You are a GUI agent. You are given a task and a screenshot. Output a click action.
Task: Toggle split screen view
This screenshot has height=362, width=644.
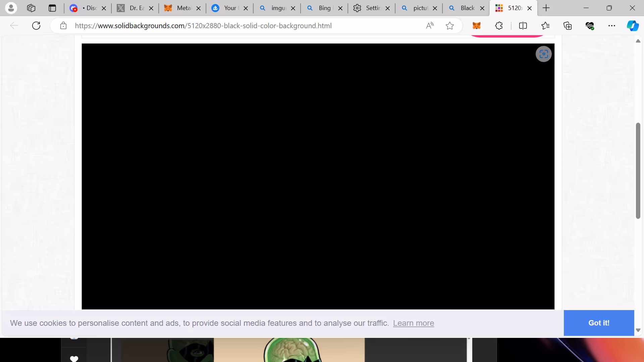point(523,26)
